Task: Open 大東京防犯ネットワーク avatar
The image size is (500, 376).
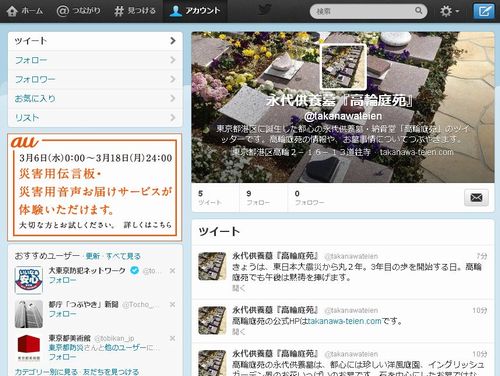Action: (x=29, y=280)
